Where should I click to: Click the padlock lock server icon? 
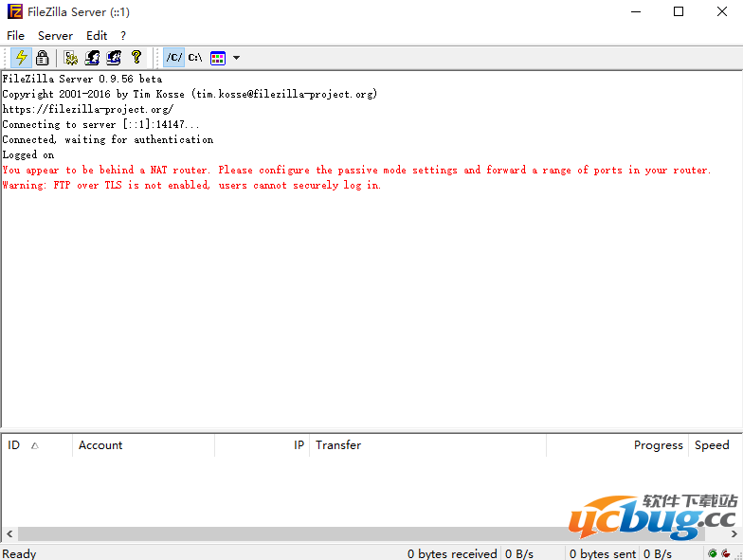42,58
